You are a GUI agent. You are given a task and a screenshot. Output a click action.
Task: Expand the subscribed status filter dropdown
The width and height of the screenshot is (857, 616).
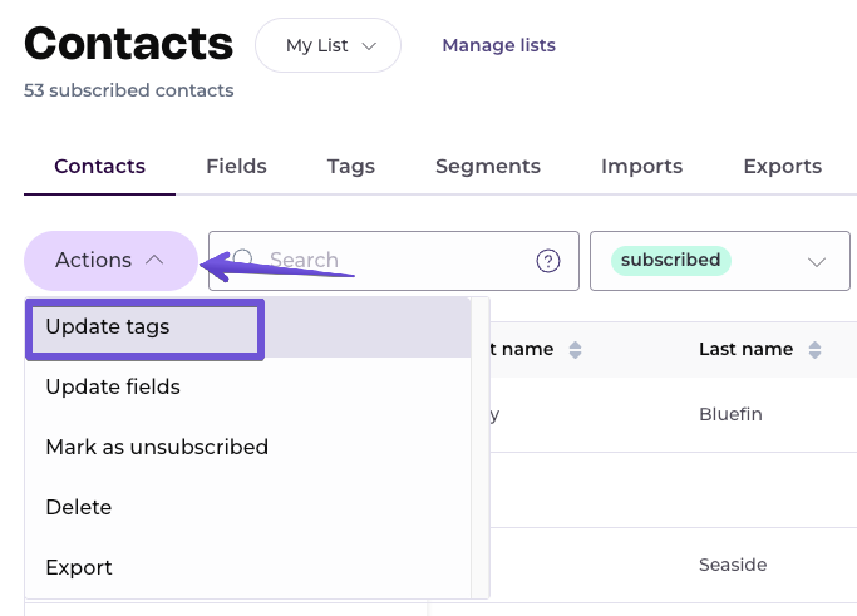tap(816, 262)
